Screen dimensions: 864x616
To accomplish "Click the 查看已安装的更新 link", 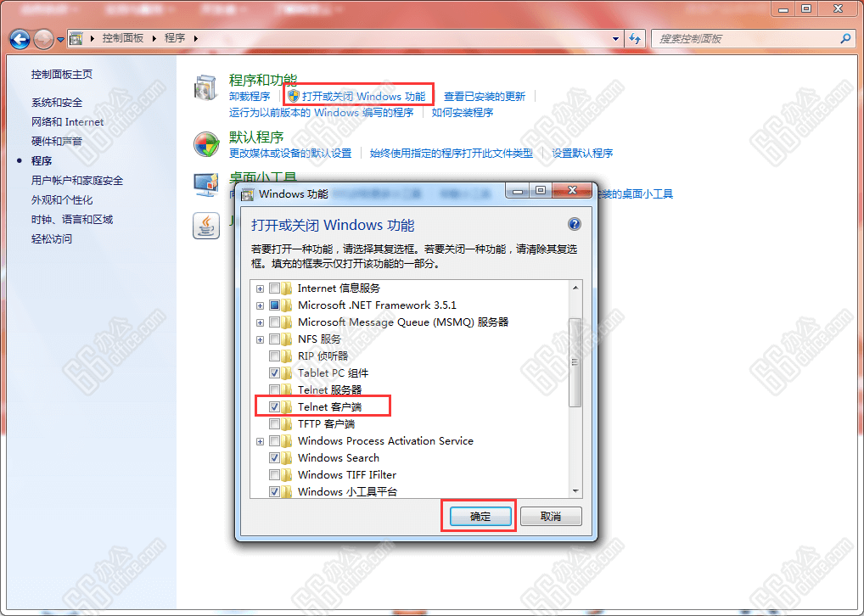I will click(x=485, y=97).
